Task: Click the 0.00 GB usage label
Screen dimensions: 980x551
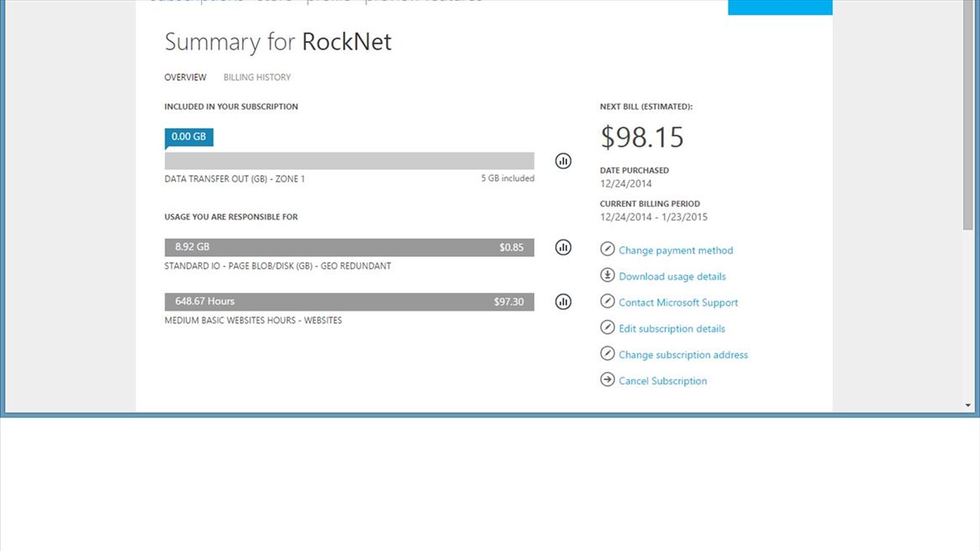Action: click(x=188, y=136)
